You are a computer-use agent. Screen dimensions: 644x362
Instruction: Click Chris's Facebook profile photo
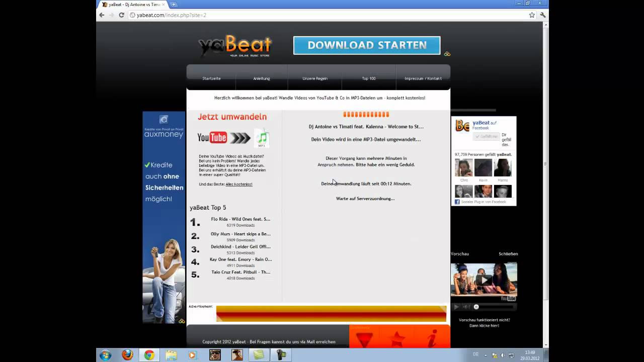coord(464,168)
